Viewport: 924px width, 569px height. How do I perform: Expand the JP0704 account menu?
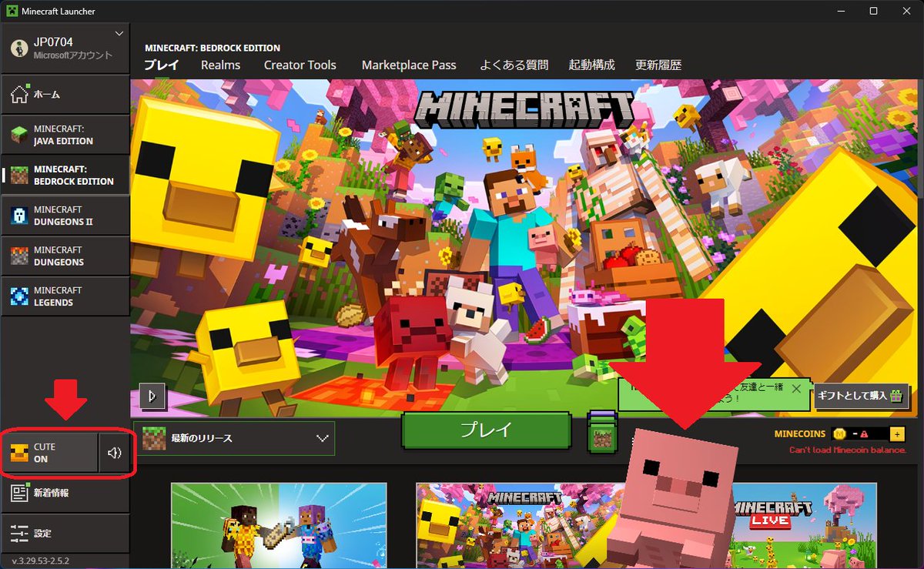pyautogui.click(x=65, y=47)
